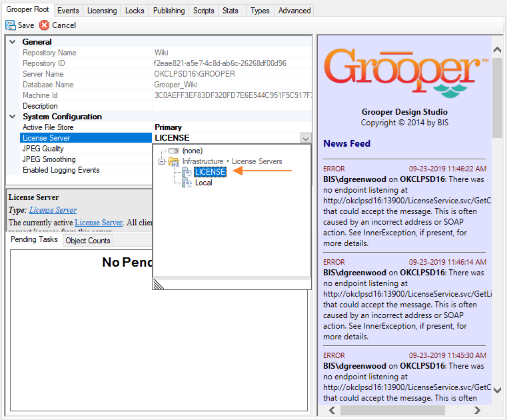Click the 11:46:22 AM error entry timestamp
Viewport: 507px width, 420px height.
448,169
